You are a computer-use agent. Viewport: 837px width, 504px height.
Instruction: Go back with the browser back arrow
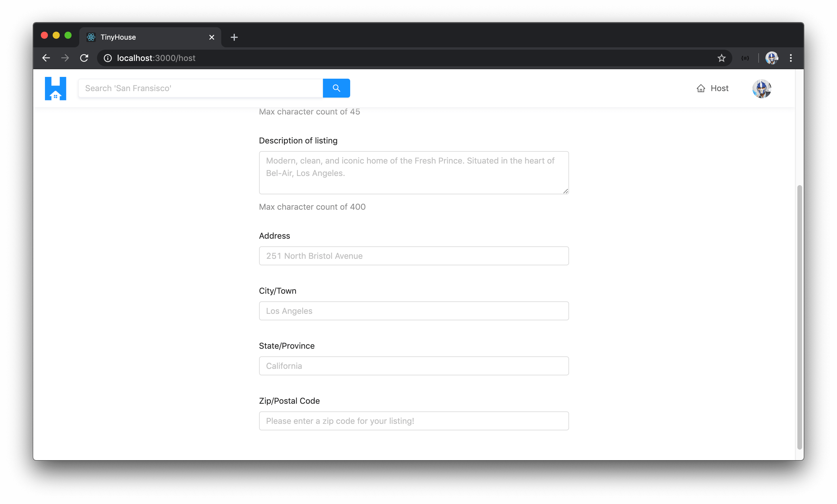point(46,58)
